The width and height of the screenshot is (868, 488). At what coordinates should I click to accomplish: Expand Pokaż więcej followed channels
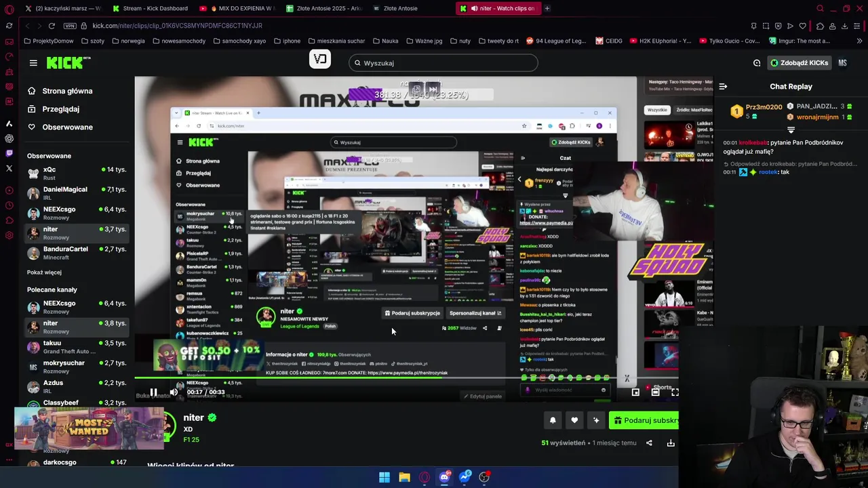(44, 272)
